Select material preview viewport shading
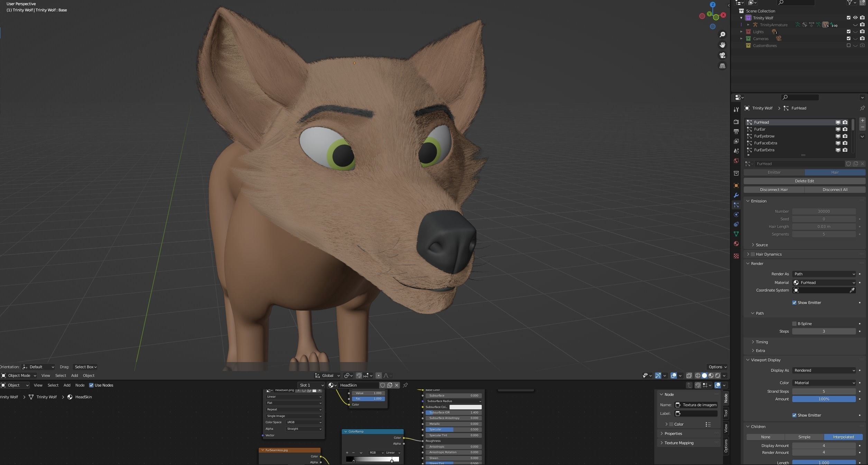 (711, 376)
